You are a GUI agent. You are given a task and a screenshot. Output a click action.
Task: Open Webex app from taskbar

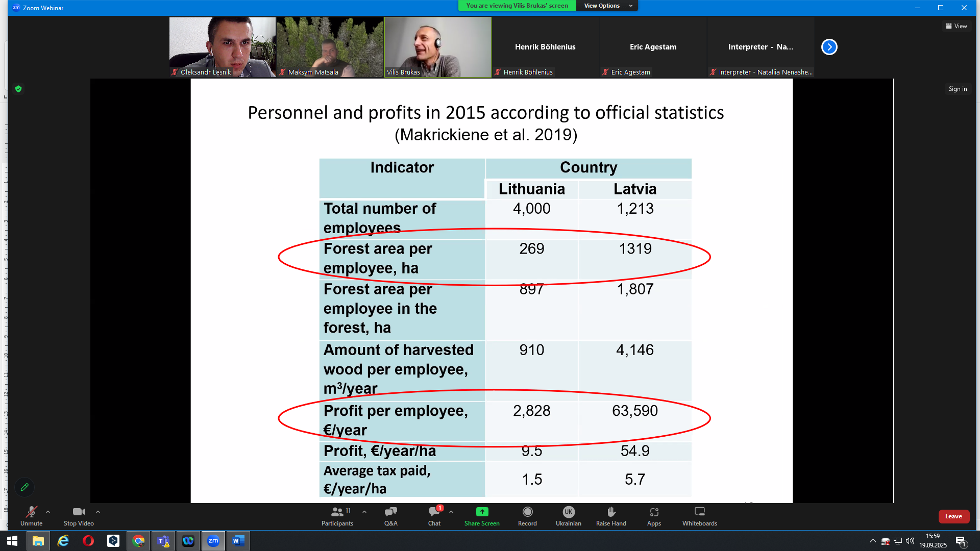click(x=188, y=541)
